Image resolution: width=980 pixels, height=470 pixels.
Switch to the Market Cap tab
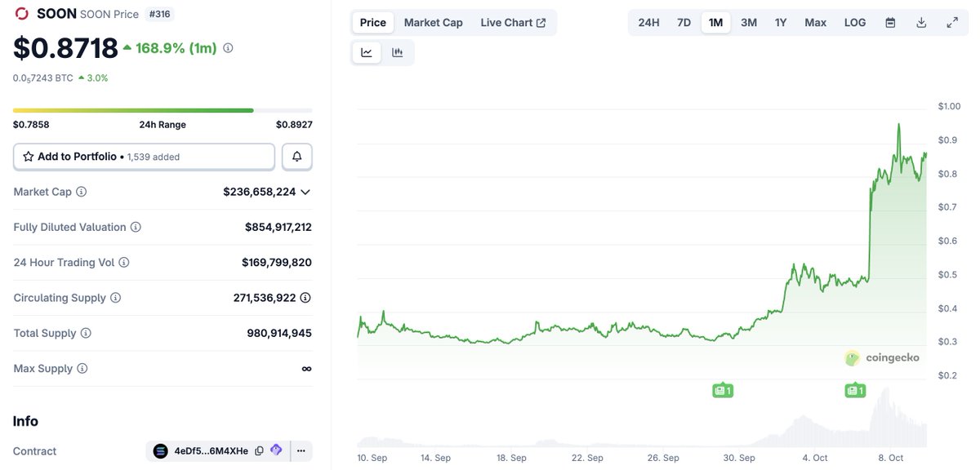click(x=434, y=23)
